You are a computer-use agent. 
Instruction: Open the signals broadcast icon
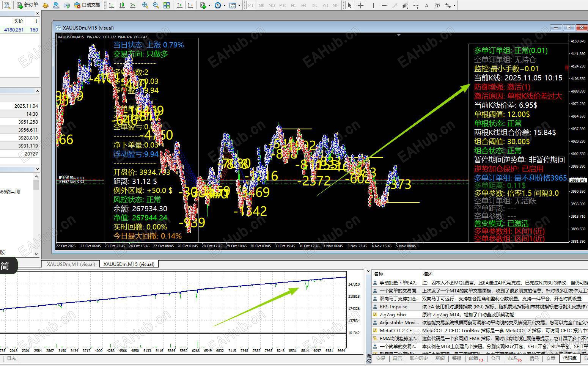[67, 5]
